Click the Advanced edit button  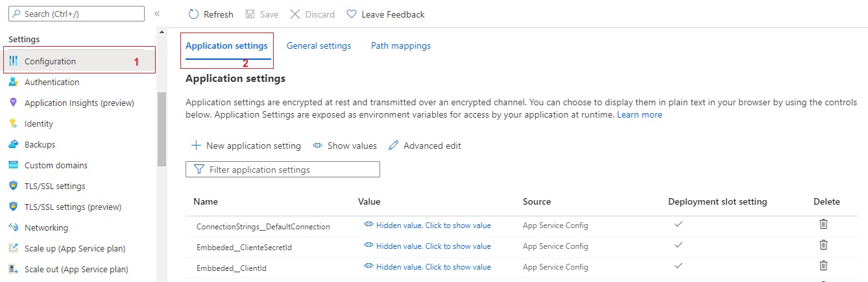[x=425, y=146]
